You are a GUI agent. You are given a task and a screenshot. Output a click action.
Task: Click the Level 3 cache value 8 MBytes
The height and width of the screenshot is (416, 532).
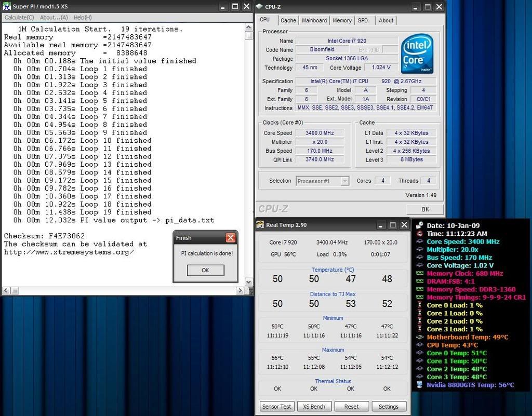pos(411,159)
